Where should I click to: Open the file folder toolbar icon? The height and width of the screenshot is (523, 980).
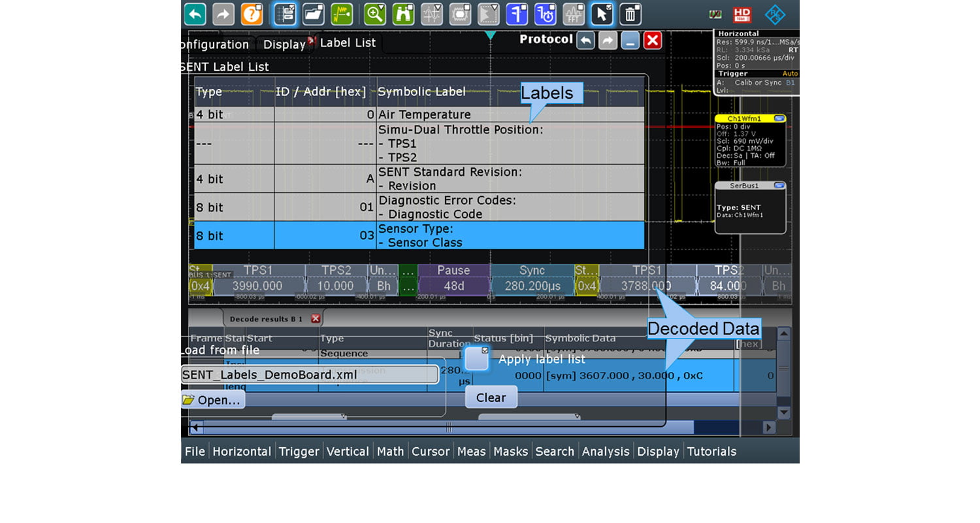314,14
